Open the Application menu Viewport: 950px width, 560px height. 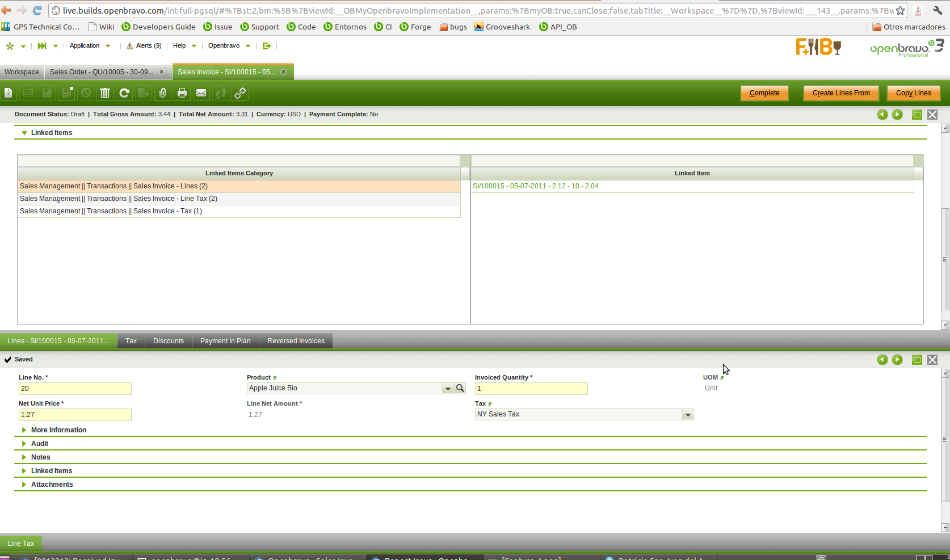point(85,46)
